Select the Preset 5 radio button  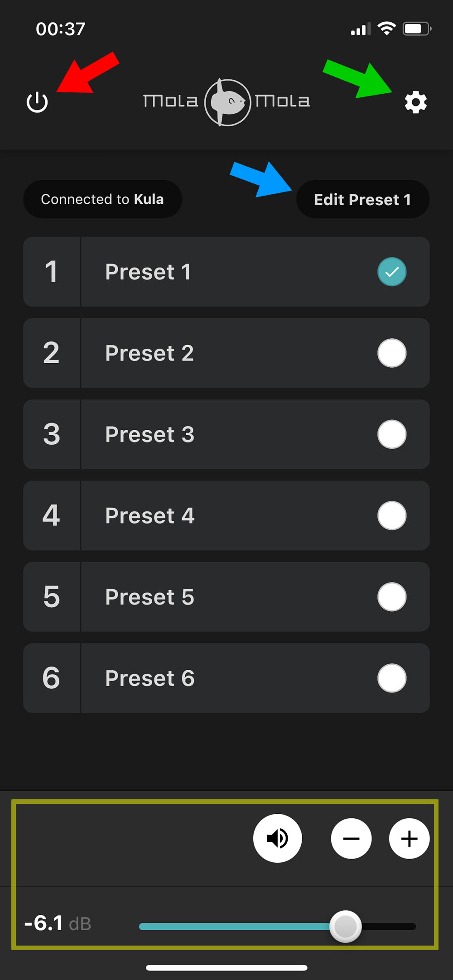392,597
